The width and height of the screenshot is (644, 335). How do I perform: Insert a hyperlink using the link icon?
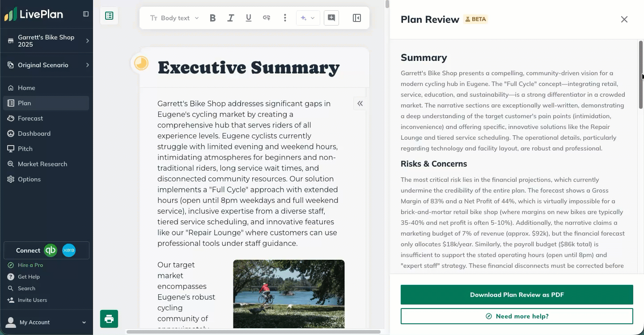(x=267, y=18)
